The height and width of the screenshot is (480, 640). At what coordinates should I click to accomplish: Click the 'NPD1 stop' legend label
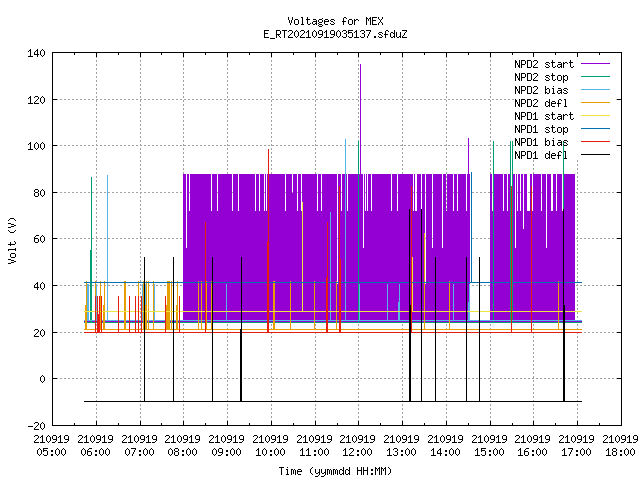point(541,129)
